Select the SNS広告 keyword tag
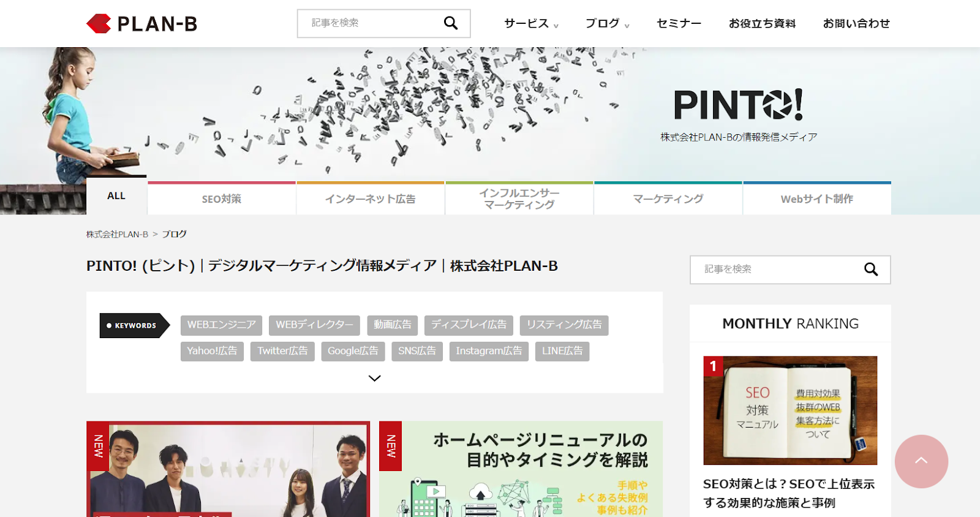 (417, 351)
